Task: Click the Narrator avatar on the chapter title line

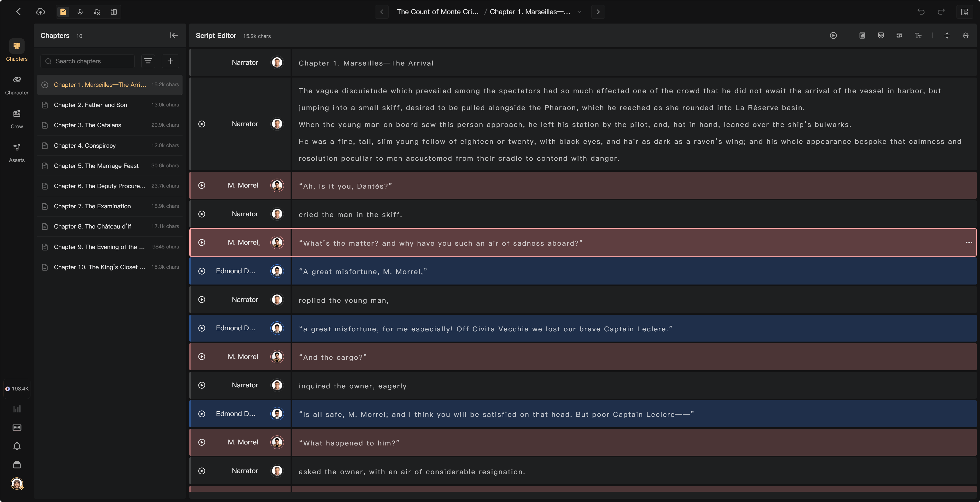Action: click(x=277, y=62)
